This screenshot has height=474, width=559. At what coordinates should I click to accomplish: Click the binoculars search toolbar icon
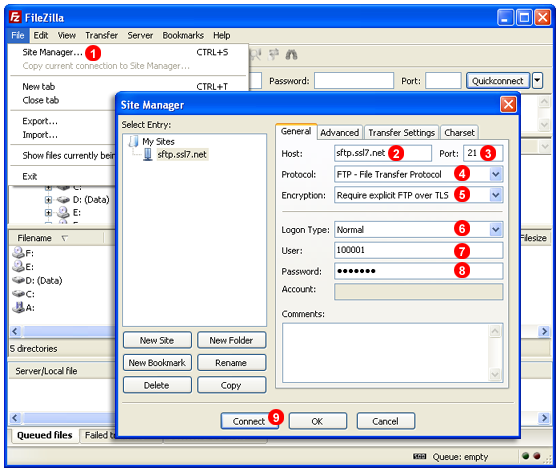(x=291, y=55)
